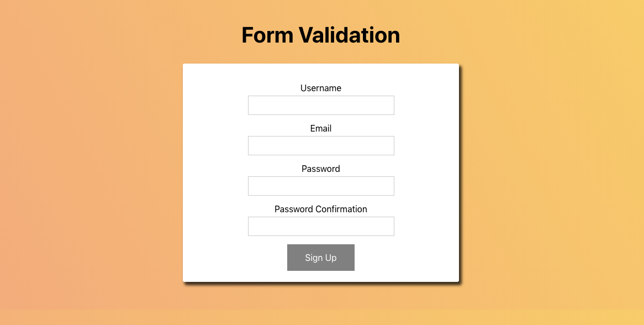Screen dimensions: 644x325
Task: Click the Email input field
Action: [321, 145]
